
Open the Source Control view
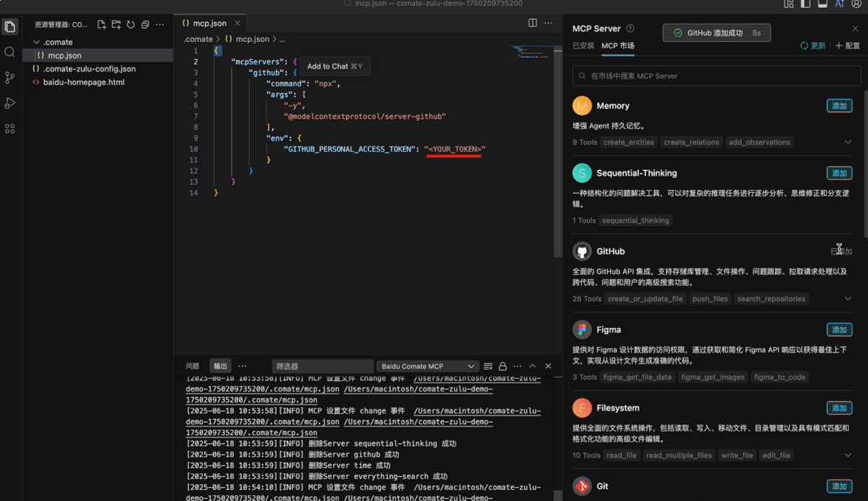[10, 78]
